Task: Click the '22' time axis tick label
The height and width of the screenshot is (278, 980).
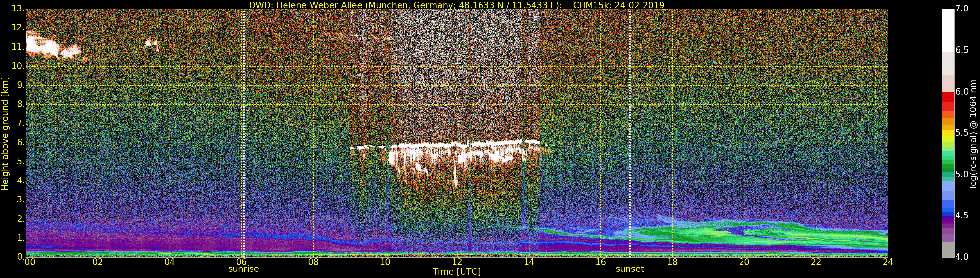Action: (x=816, y=262)
